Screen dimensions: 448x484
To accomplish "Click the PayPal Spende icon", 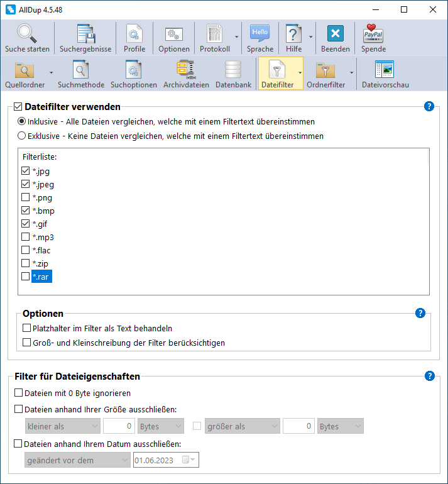I will click(373, 33).
